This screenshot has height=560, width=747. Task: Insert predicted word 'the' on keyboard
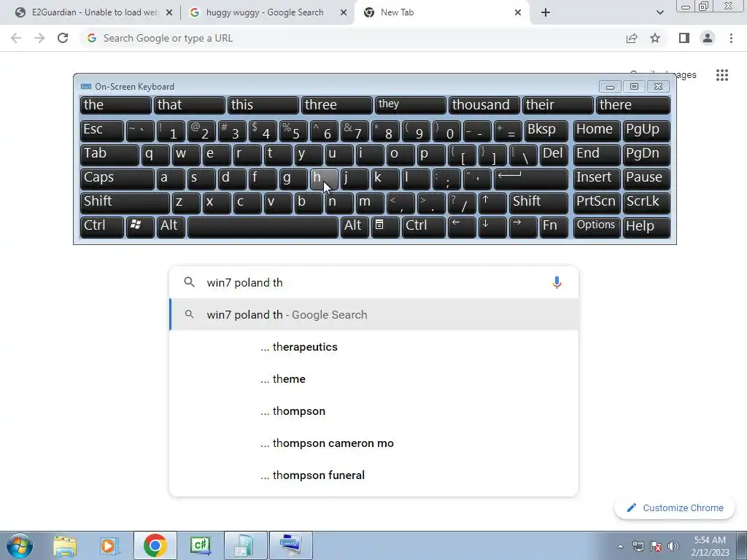click(x=116, y=105)
